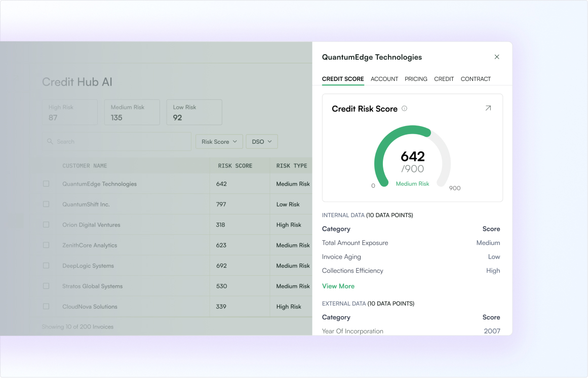This screenshot has height=378, width=588.
Task: Switch to the Account tab
Action: click(x=384, y=79)
